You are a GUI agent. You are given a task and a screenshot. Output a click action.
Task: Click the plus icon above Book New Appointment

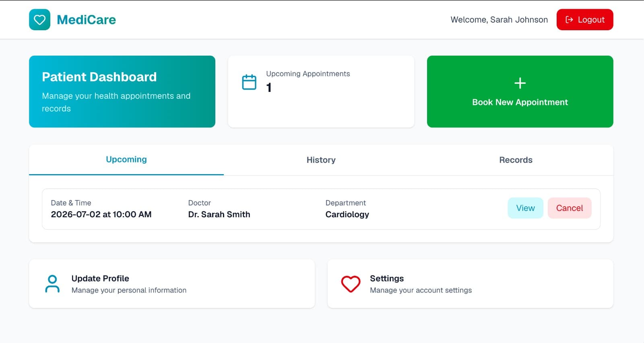520,83
